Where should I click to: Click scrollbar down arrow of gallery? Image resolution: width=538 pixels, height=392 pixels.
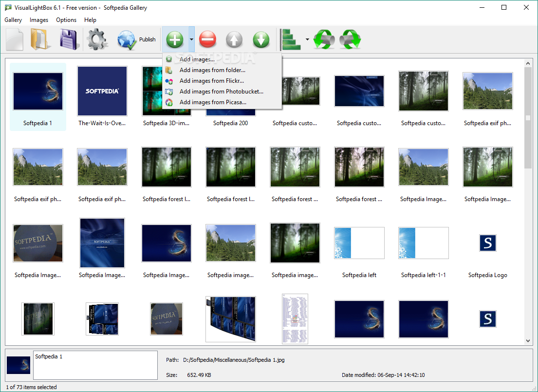pos(528,340)
